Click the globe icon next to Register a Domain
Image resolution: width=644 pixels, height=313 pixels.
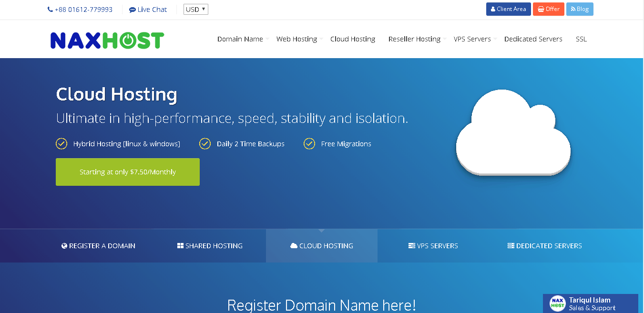tap(64, 246)
